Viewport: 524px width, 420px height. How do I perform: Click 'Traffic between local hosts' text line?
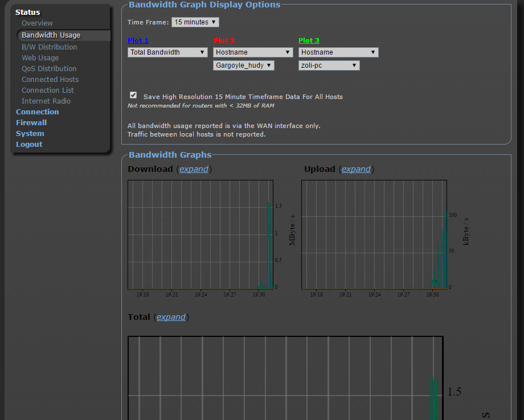point(197,134)
